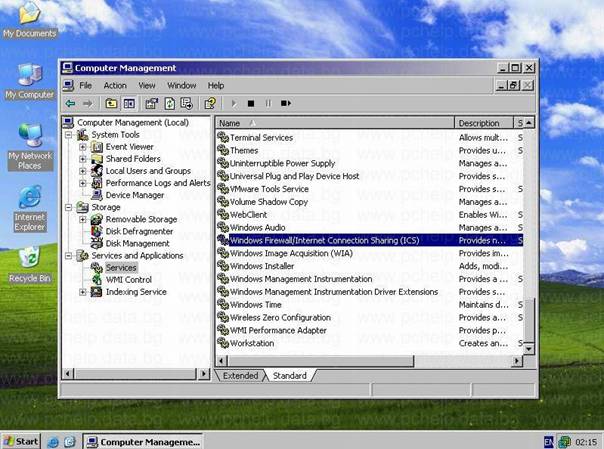The height and width of the screenshot is (449, 604).
Task: Click the Back arrow in the toolbar
Action: (70, 103)
